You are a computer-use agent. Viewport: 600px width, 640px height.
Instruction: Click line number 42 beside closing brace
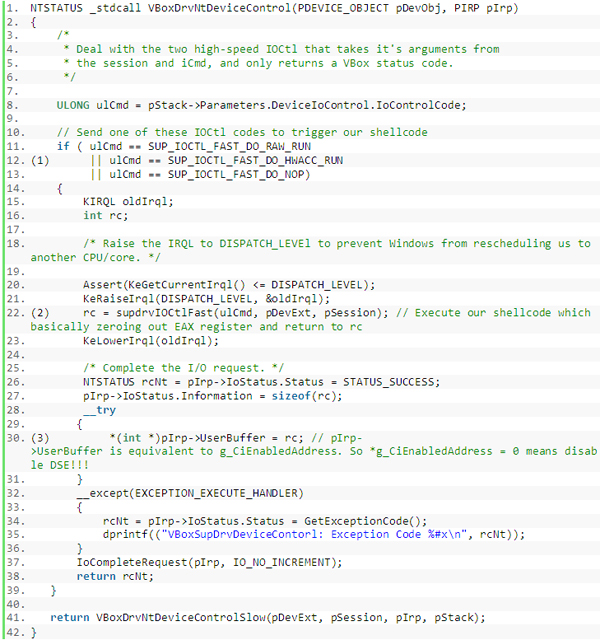15,632
